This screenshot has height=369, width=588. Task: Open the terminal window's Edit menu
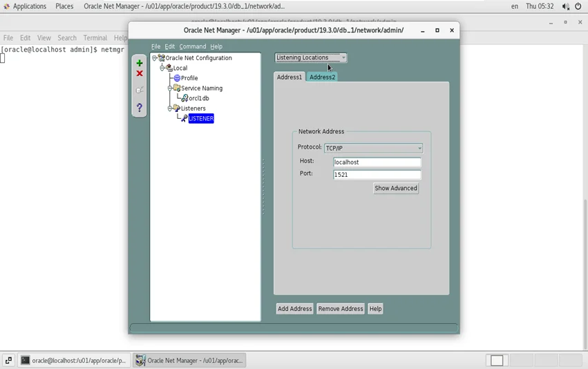pos(25,38)
